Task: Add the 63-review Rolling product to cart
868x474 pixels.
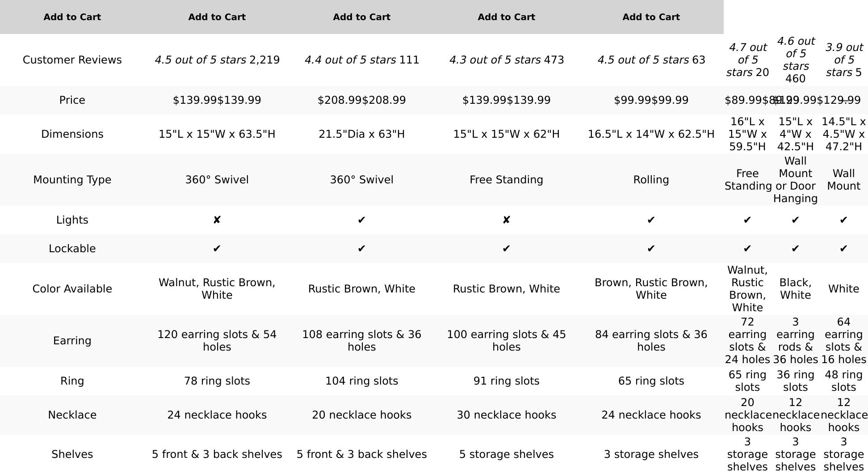Action: 651,17
